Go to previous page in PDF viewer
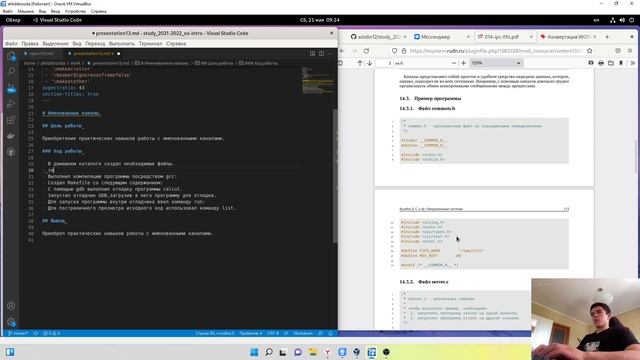 tap(360, 63)
